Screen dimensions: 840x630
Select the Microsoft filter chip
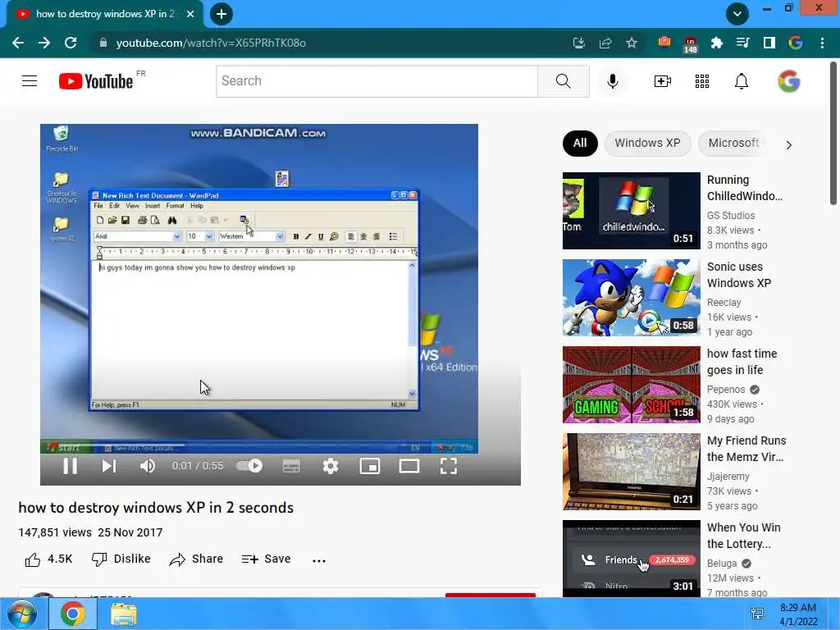tap(733, 143)
